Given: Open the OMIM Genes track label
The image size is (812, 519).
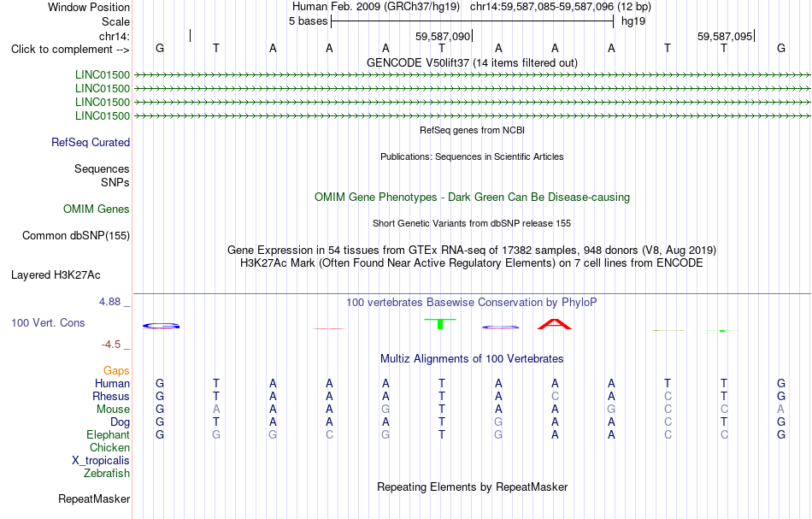Looking at the screenshot, I should [x=97, y=209].
